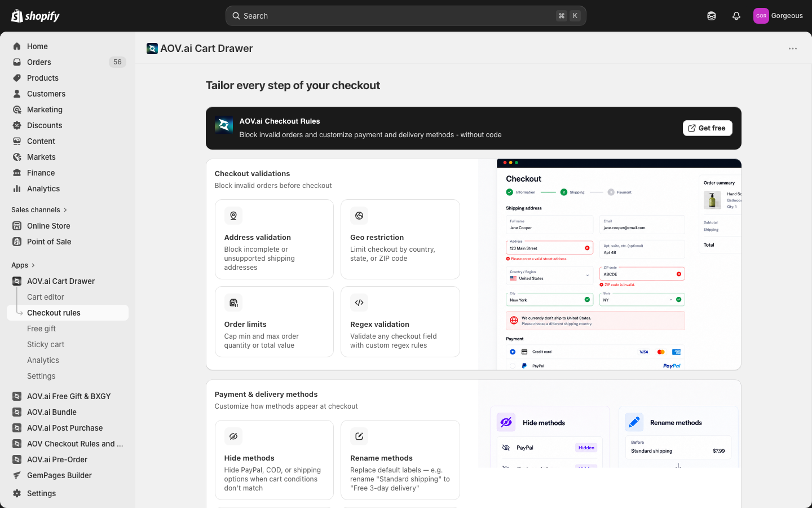This screenshot has width=812, height=508.
Task: Open AOV.ai Bundle app
Action: pos(68,412)
